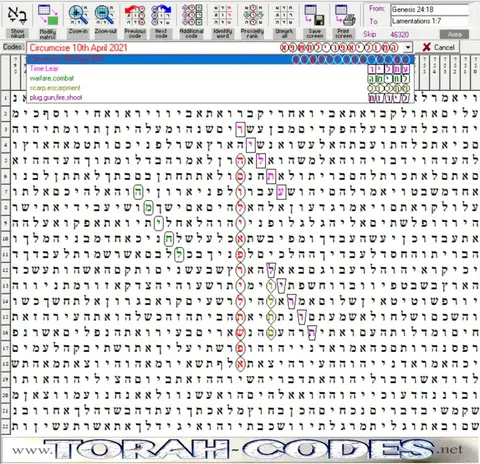Click the grey Area button
The image size is (480, 464).
click(454, 34)
